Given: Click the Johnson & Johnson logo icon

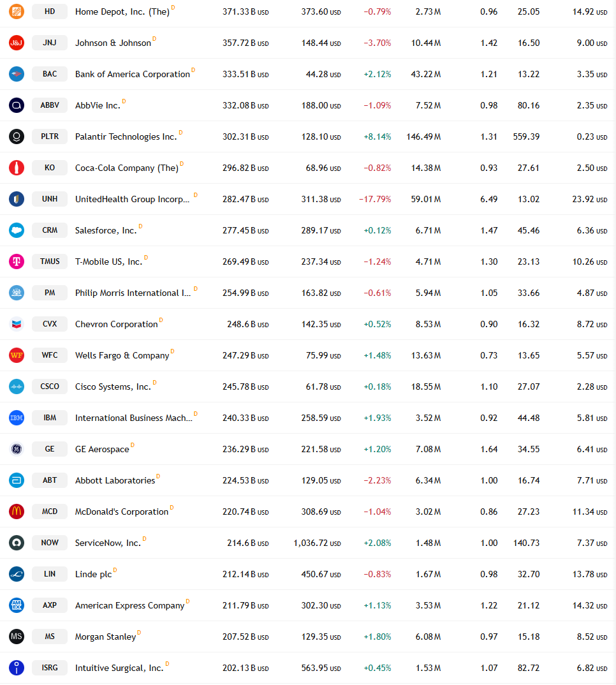Looking at the screenshot, I should tap(17, 43).
